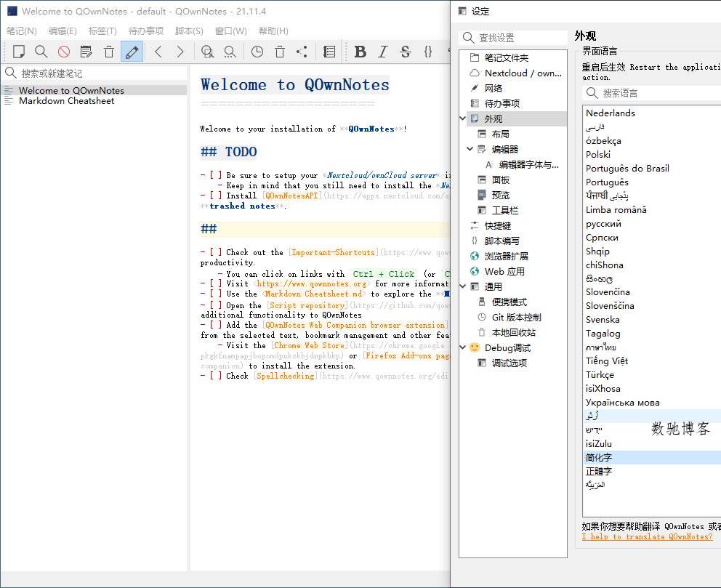Click the 查找设置 search field
Viewport: 721px width, 588px height.
[513, 38]
